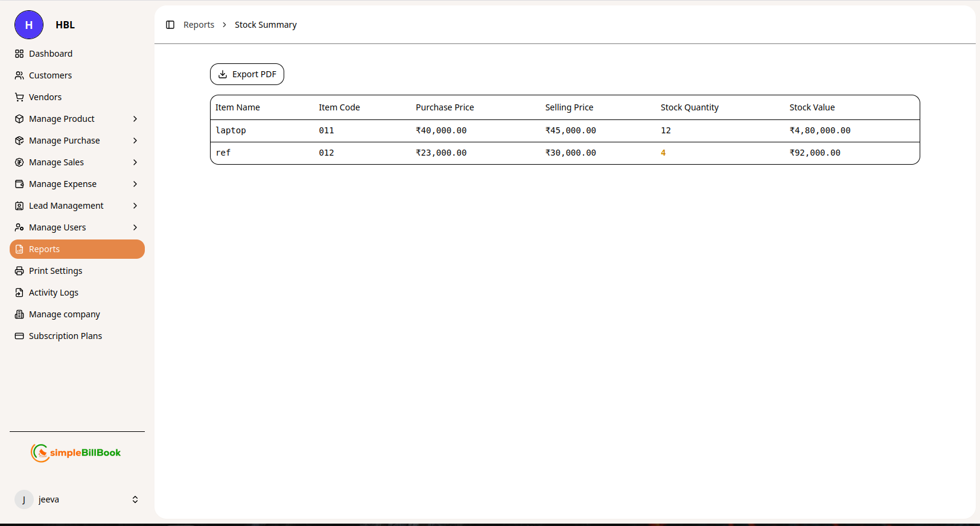
Task: Click the Subscription Plans card icon
Action: 19,336
